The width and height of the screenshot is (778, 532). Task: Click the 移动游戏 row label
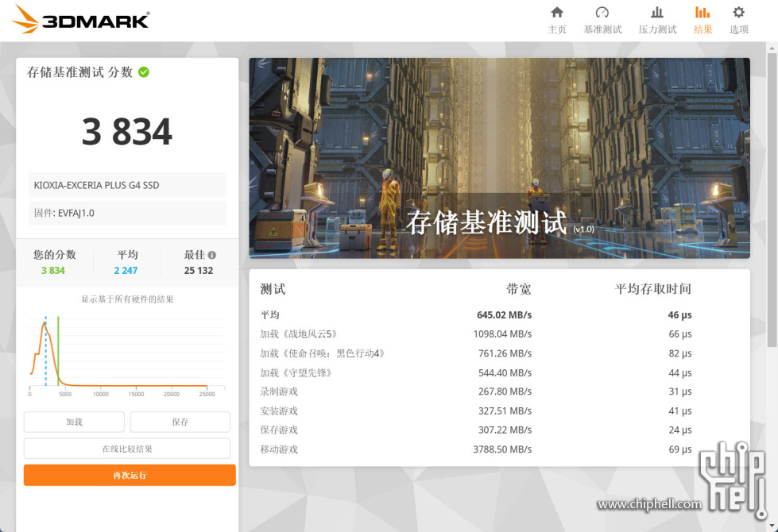(279, 449)
